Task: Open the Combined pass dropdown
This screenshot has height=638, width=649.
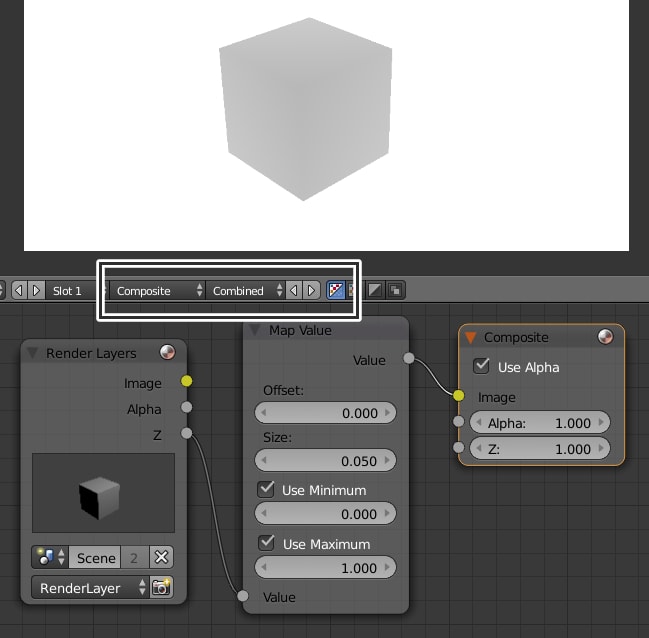Action: (245, 291)
